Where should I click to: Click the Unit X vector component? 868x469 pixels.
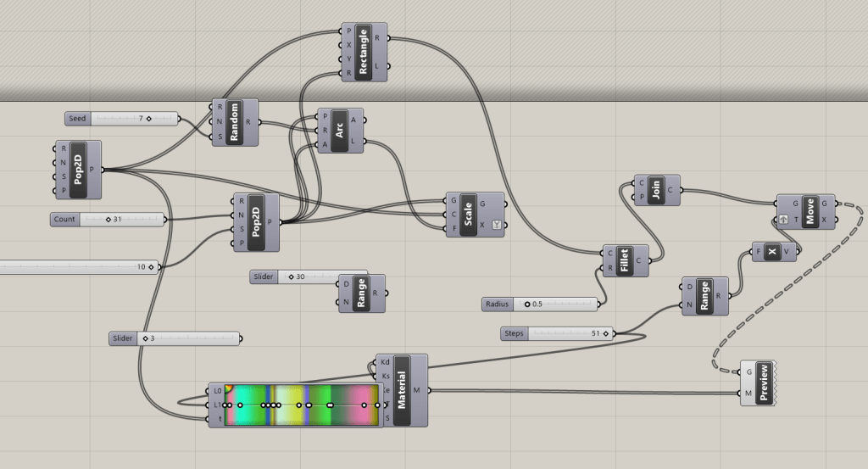click(x=771, y=252)
